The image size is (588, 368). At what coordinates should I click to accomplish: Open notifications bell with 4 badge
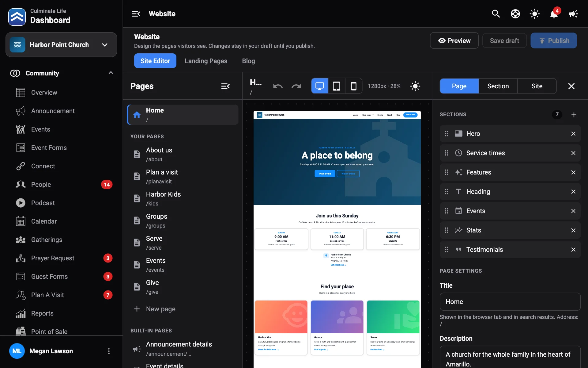coord(554,14)
